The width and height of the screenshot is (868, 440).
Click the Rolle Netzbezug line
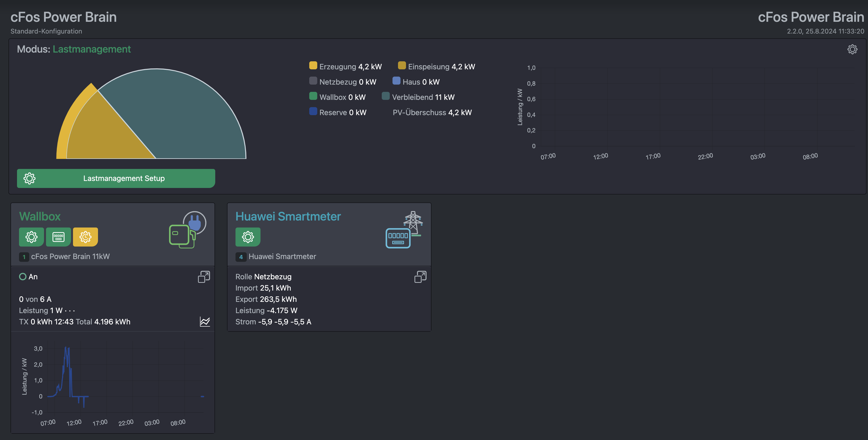tap(263, 277)
